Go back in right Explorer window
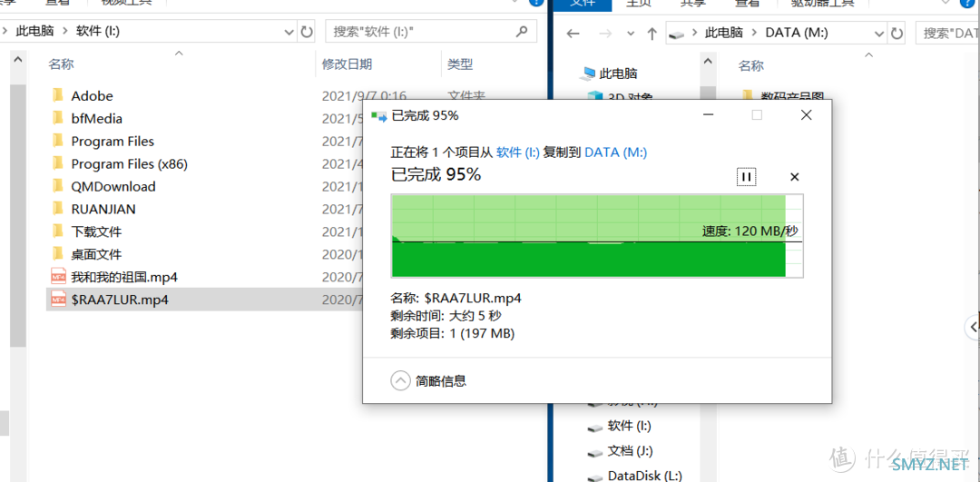This screenshot has width=980, height=482. (573, 34)
